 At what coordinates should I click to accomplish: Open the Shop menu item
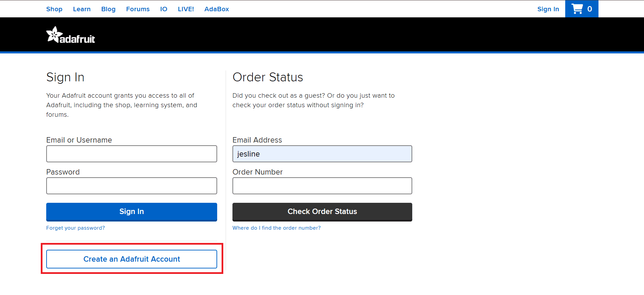tap(54, 9)
